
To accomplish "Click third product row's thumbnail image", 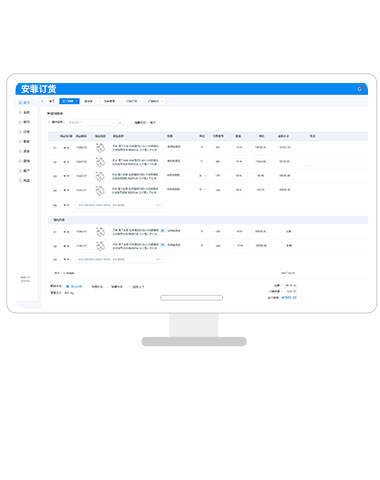I will [x=100, y=176].
